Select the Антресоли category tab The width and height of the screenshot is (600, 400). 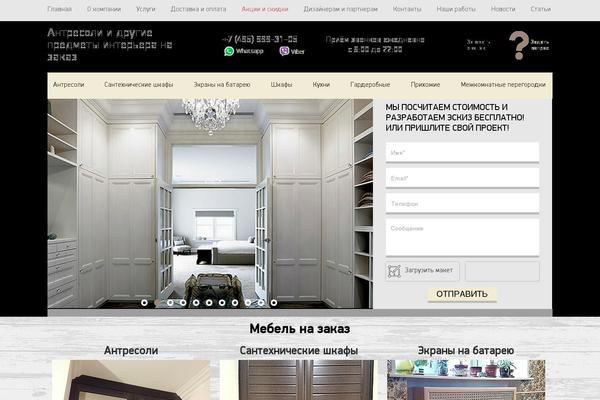[x=68, y=85]
